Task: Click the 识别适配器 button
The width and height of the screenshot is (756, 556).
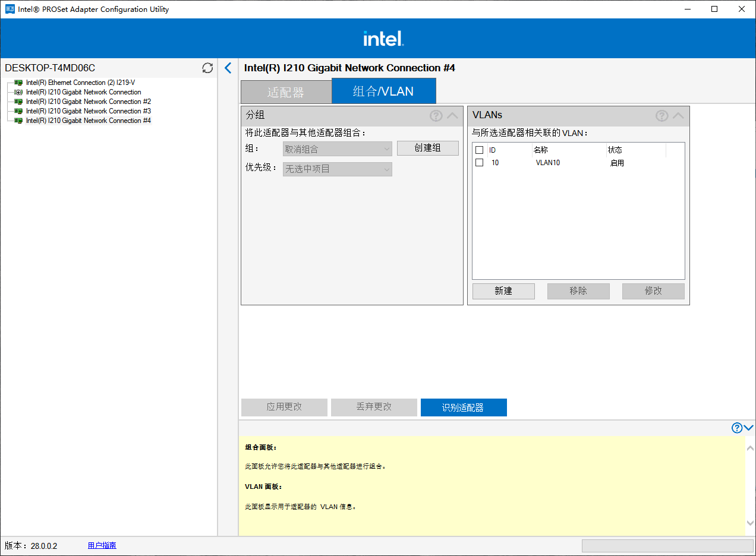Action: (x=464, y=407)
